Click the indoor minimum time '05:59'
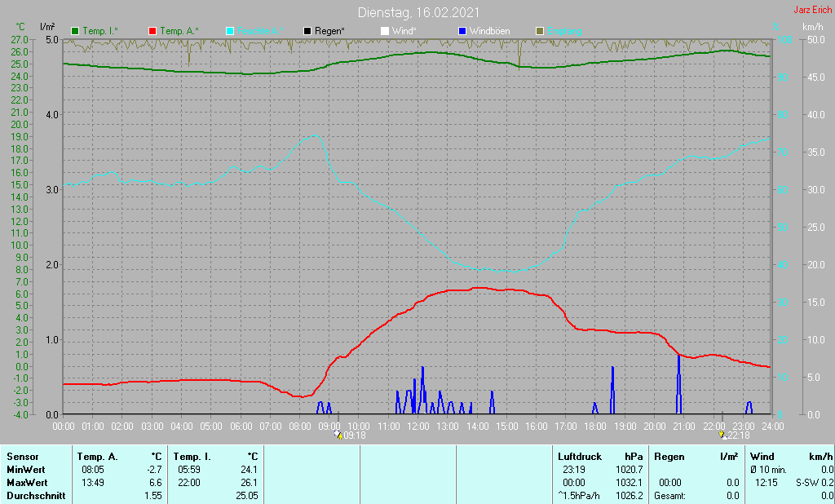835x504 pixels. 189,470
